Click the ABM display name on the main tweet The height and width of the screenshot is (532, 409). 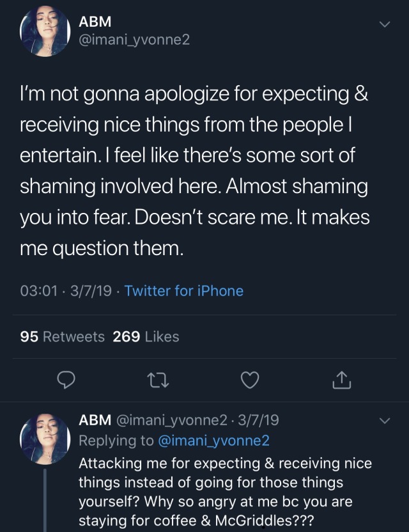point(95,22)
